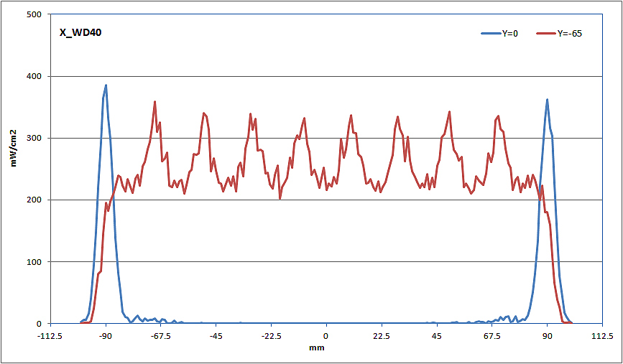623x364 pixels.
Task: Click the blue series peak near -90
Action: coord(106,85)
